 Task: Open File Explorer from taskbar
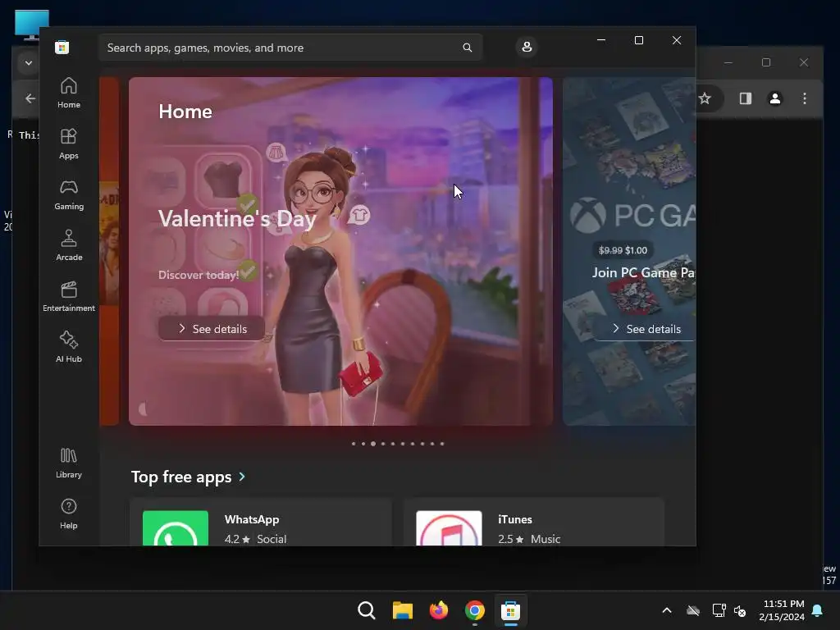[402, 610]
